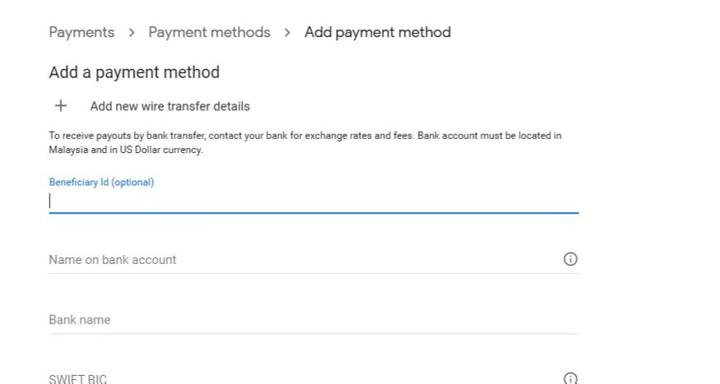Click info icon beside Name on bank account
Screen dimensions: 720x384
tap(570, 259)
